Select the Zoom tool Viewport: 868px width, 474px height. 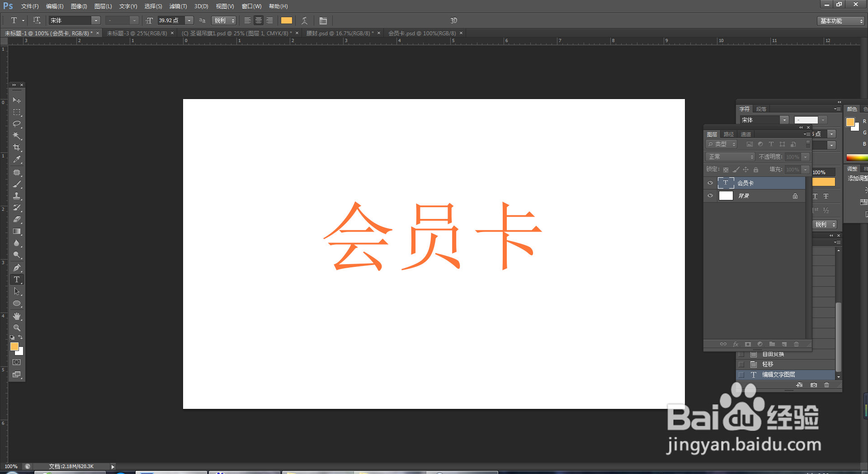pos(17,327)
